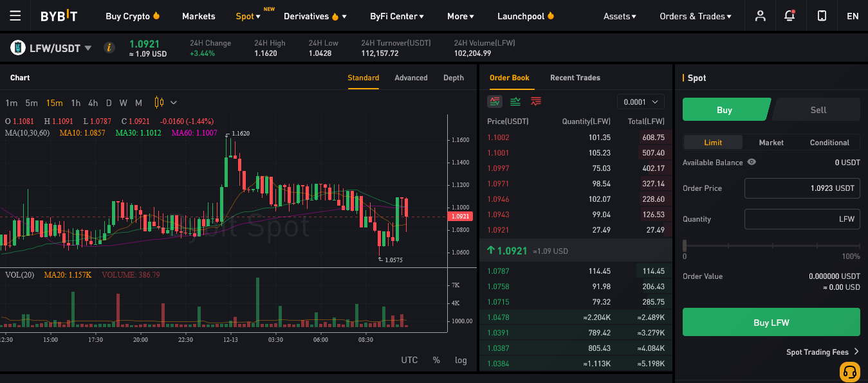Screen dimensions: 868x383
Task: Open Buy Crypto page
Action: [127, 16]
